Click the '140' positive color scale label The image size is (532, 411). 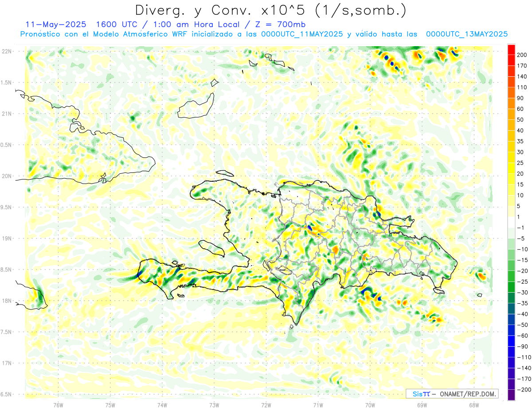[523, 76]
